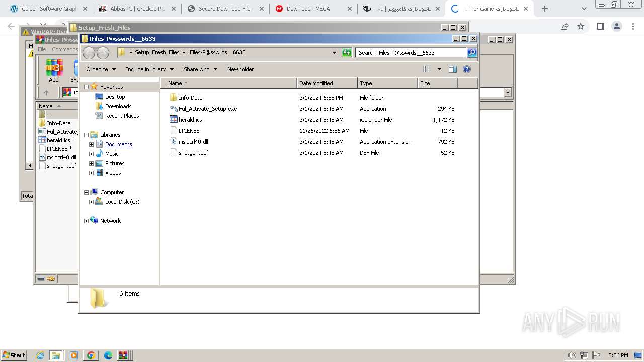Open the Organize dropdown menu

101,69
